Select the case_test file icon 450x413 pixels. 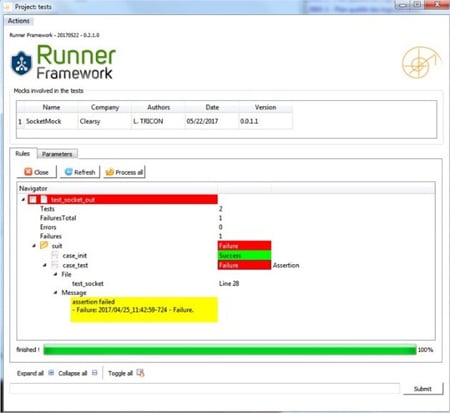pyautogui.click(x=55, y=265)
